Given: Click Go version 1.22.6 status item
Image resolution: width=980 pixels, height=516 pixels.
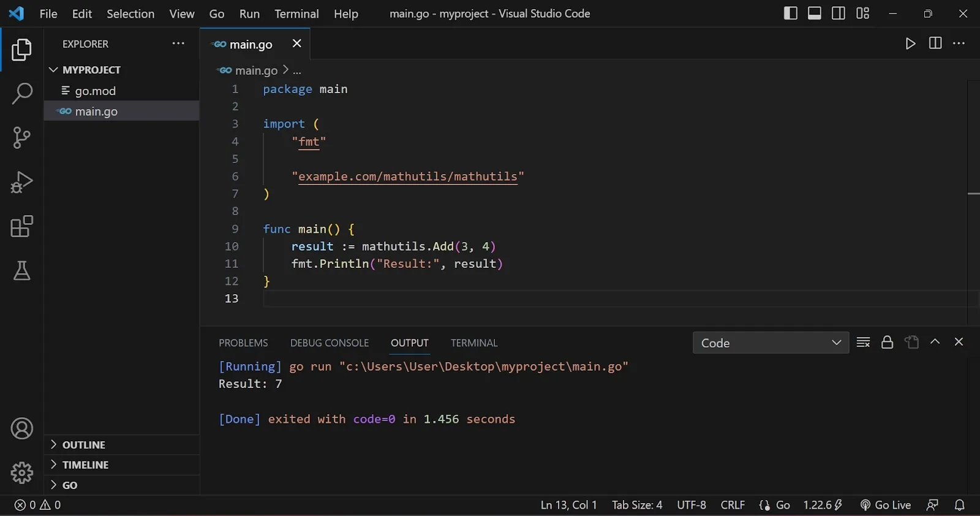Looking at the screenshot, I should (823, 505).
